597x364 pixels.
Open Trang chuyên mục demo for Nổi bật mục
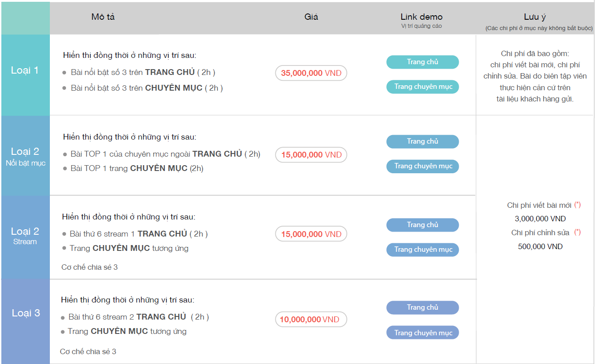422,166
